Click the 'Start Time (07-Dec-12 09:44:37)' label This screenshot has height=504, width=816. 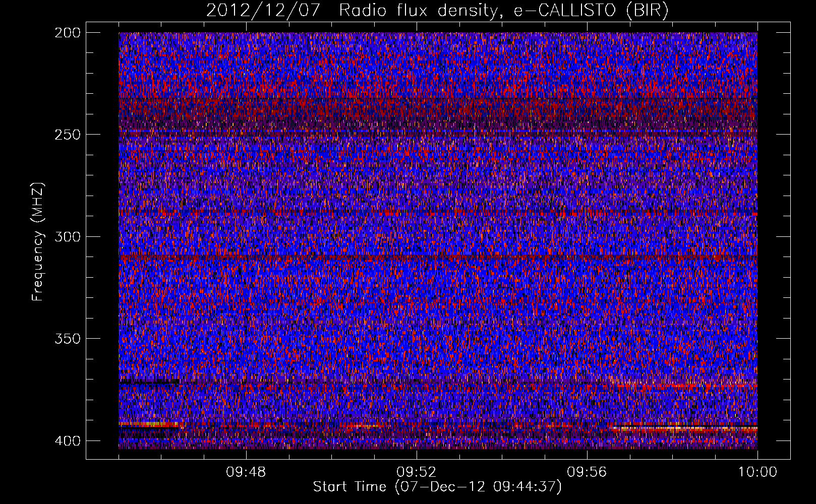(437, 487)
